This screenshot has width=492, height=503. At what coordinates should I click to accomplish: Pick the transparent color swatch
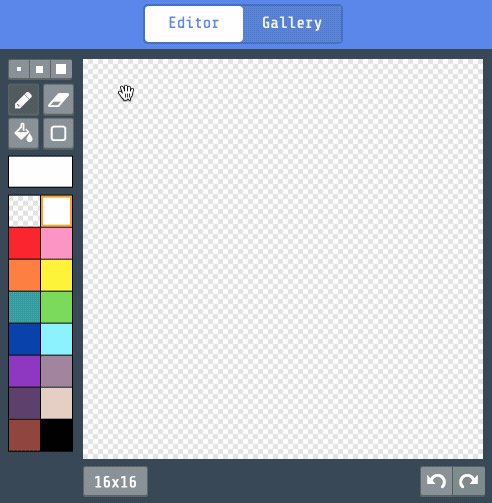tap(24, 211)
